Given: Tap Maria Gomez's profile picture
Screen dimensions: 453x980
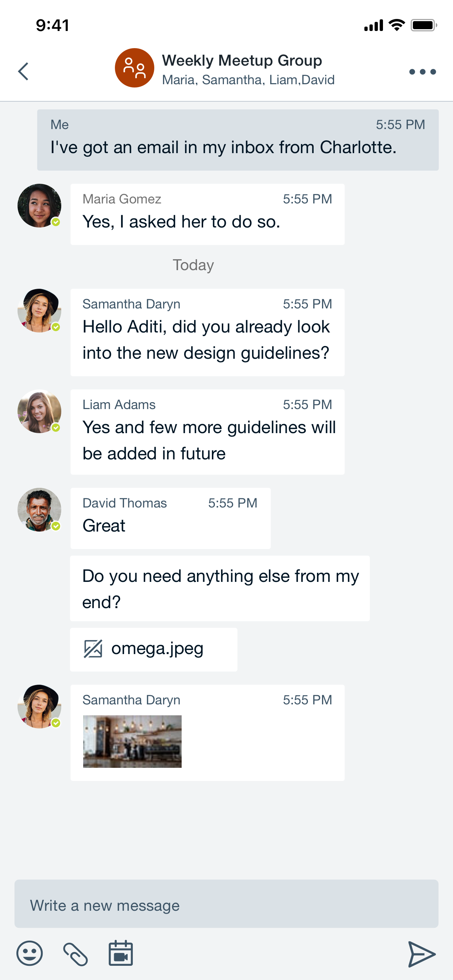Looking at the screenshot, I should click(x=40, y=206).
